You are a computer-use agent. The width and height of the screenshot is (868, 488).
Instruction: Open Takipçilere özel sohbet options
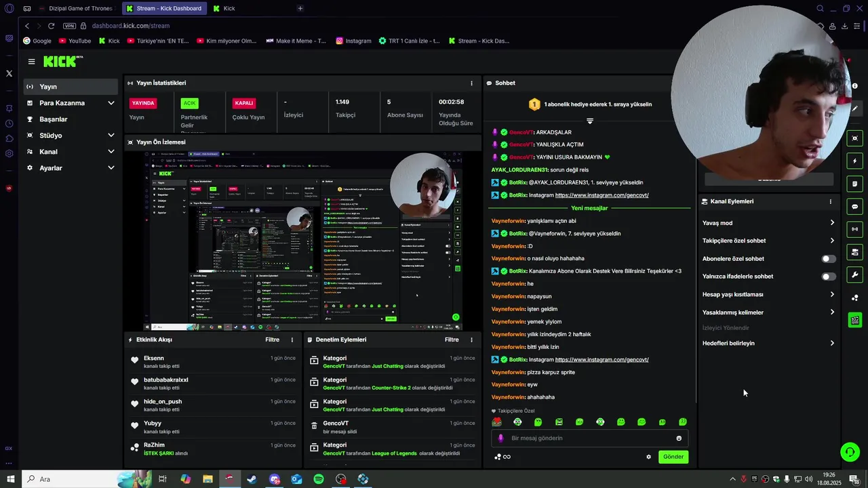[x=769, y=241]
